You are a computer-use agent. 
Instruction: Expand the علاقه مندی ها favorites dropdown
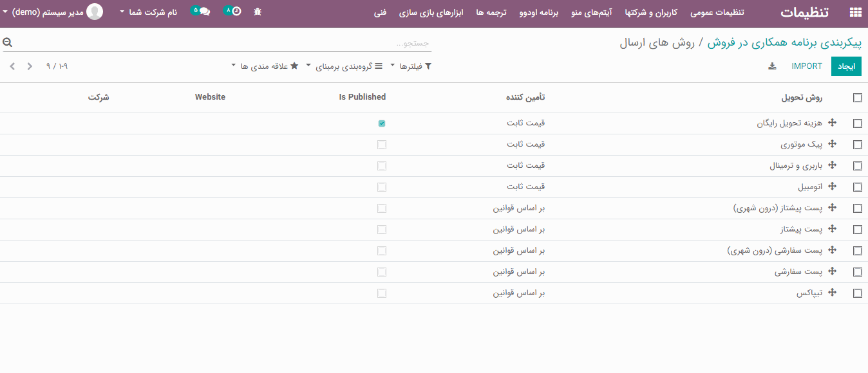pos(265,66)
